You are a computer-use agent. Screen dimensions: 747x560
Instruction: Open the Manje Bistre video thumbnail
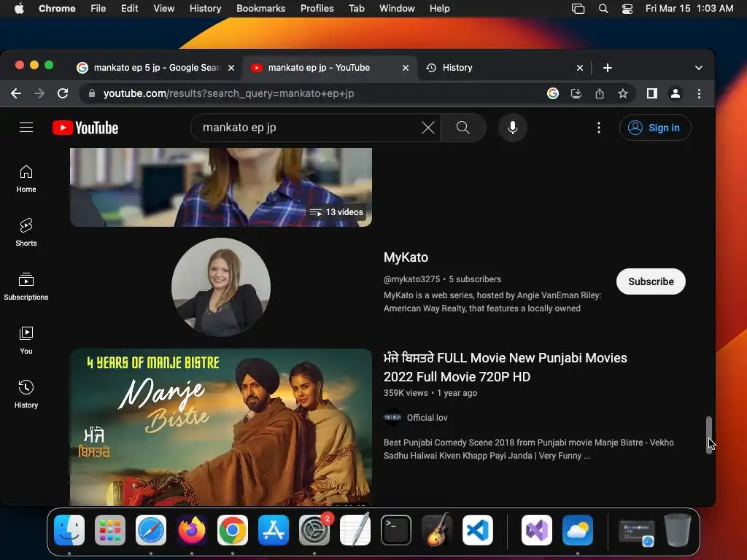click(x=221, y=427)
